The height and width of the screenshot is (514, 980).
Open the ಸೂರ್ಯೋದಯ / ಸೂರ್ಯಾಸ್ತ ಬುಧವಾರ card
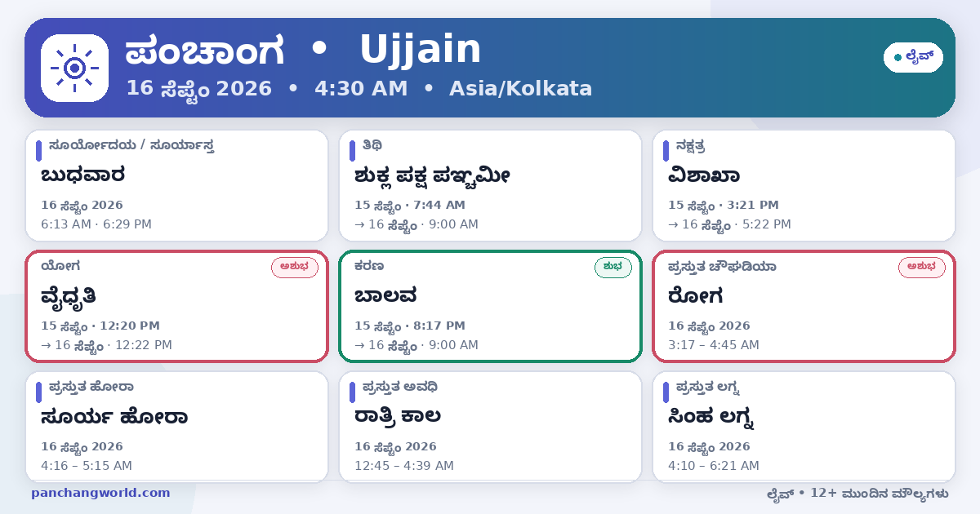pos(176,186)
